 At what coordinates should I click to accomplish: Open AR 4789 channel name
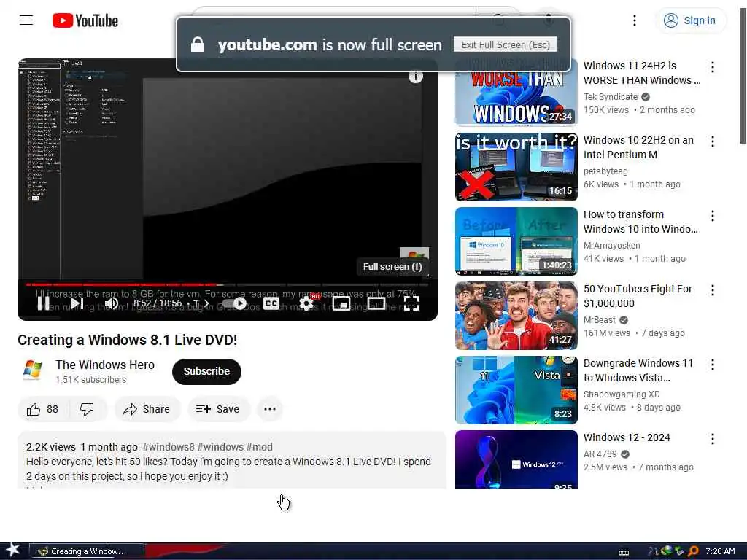click(x=600, y=454)
